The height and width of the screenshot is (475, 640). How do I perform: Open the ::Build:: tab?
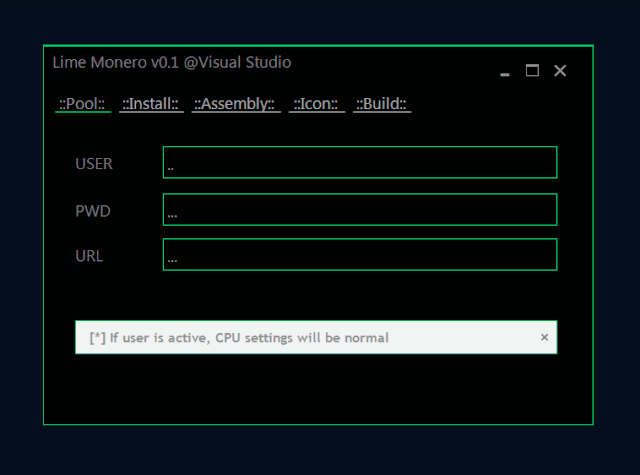pos(382,104)
